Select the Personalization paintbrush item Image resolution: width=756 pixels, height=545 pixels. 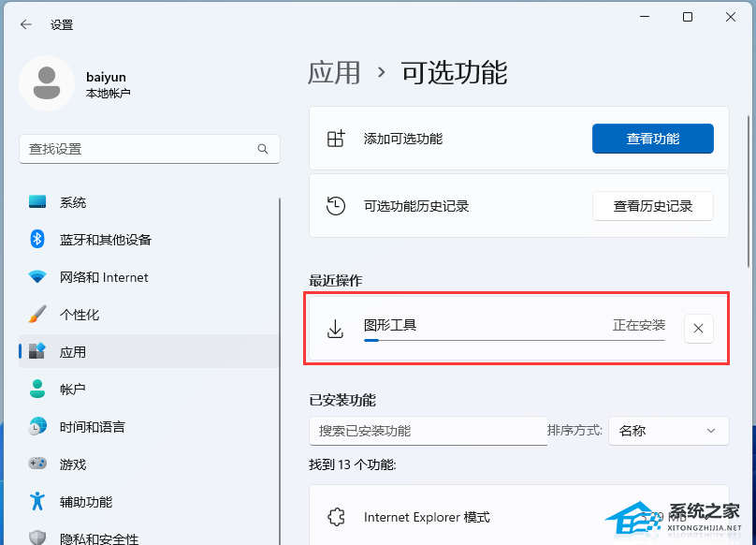click(80, 315)
